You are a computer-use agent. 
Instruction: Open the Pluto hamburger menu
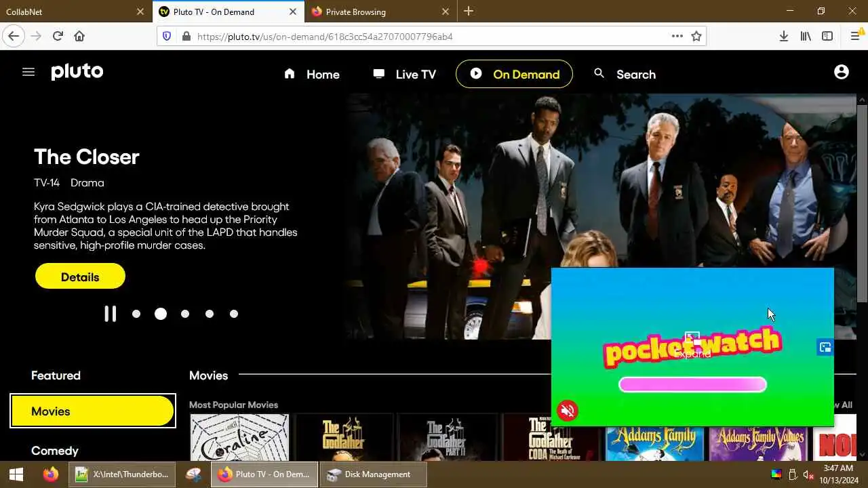click(x=28, y=72)
